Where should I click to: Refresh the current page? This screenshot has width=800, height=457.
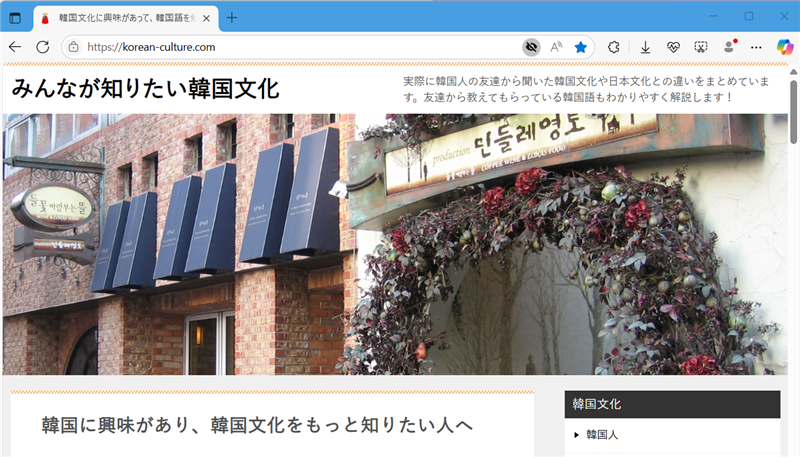(x=43, y=47)
